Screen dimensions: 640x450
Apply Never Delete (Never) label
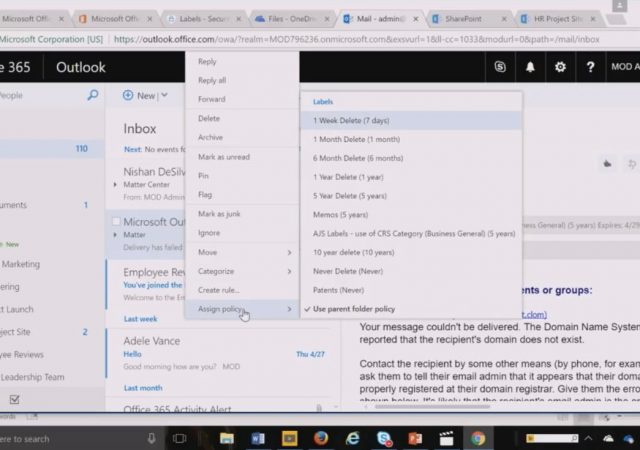click(x=411, y=271)
